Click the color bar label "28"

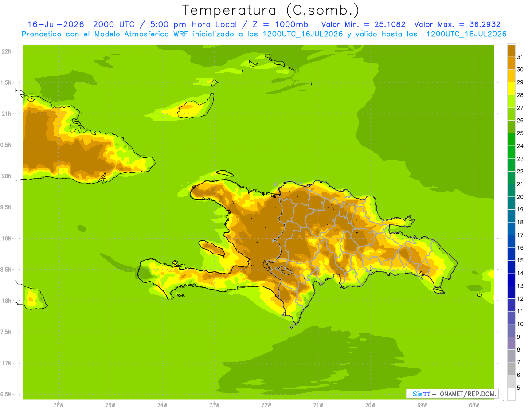point(520,95)
